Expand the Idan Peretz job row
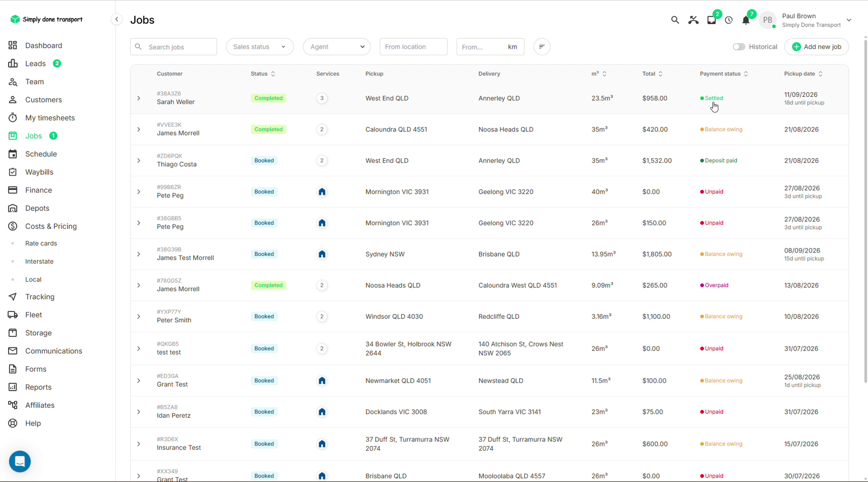 coord(139,412)
